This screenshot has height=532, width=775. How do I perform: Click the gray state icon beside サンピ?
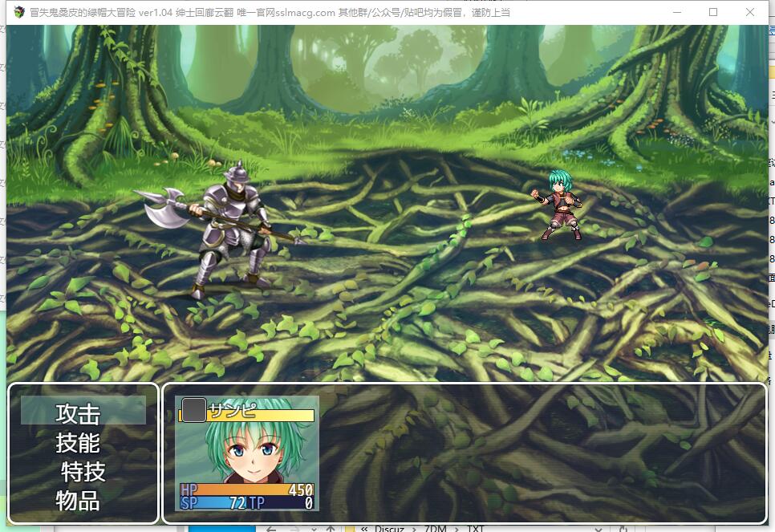194,409
